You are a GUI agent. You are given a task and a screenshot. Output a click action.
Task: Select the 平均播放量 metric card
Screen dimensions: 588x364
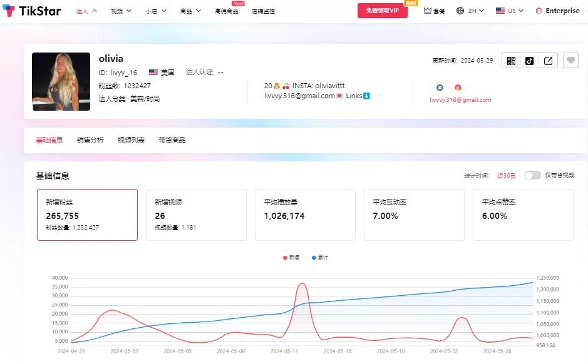tap(305, 215)
